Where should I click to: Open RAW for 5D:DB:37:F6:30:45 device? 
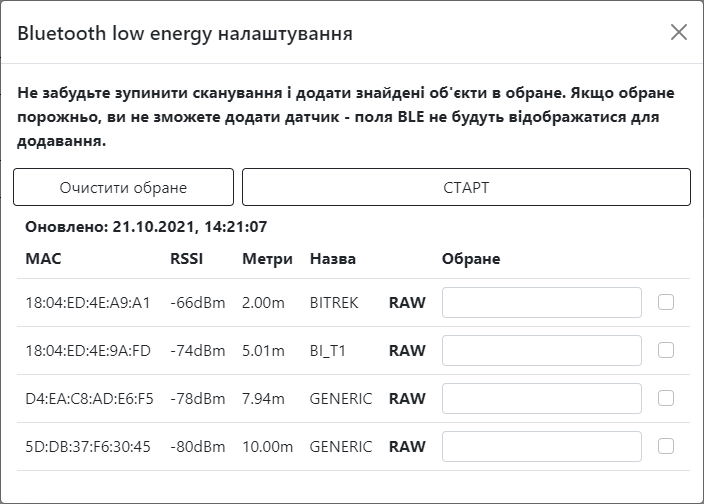coord(407,447)
